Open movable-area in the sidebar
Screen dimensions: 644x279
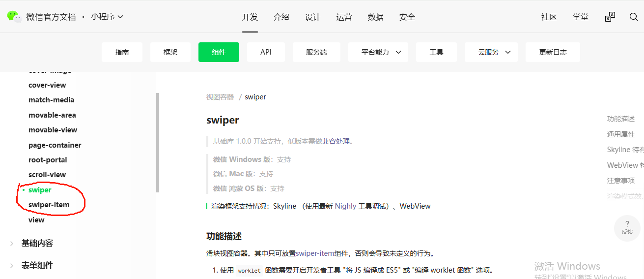tap(52, 115)
